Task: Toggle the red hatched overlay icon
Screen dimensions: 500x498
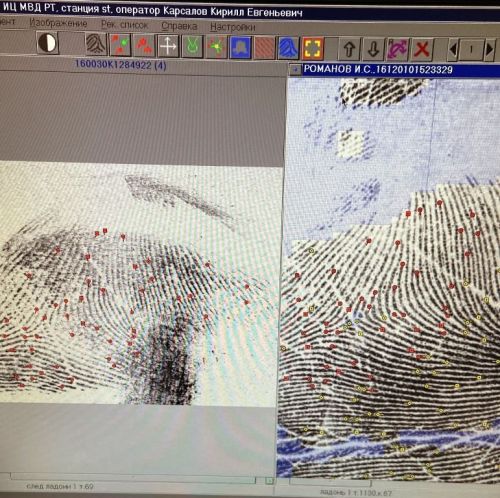Action: click(x=264, y=48)
